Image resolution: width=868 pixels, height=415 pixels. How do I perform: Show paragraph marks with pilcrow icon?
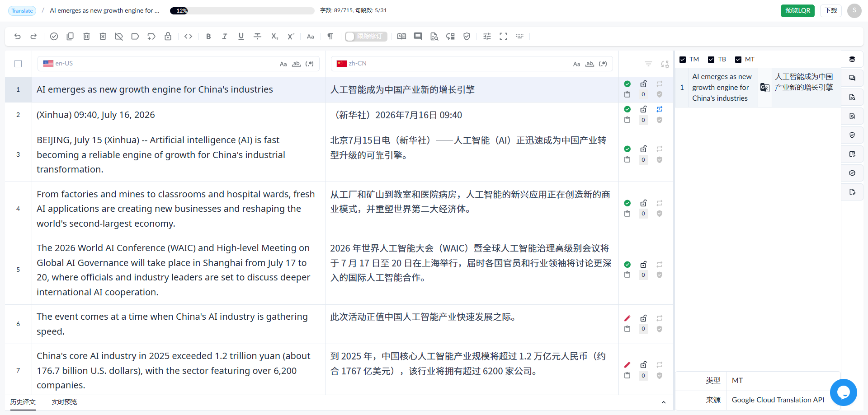tap(330, 37)
